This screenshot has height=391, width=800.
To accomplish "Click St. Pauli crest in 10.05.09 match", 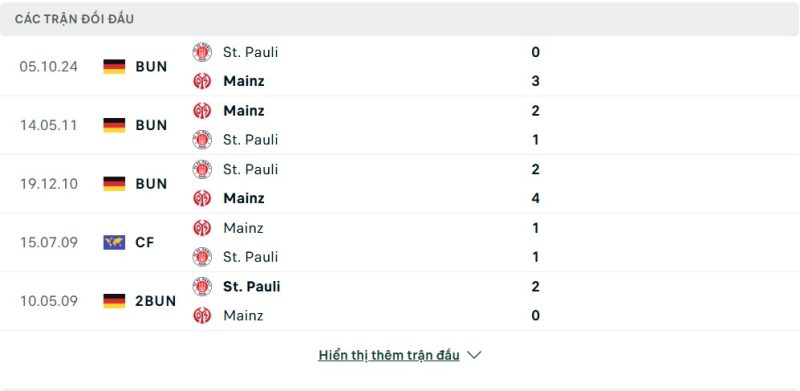I will 202,286.
